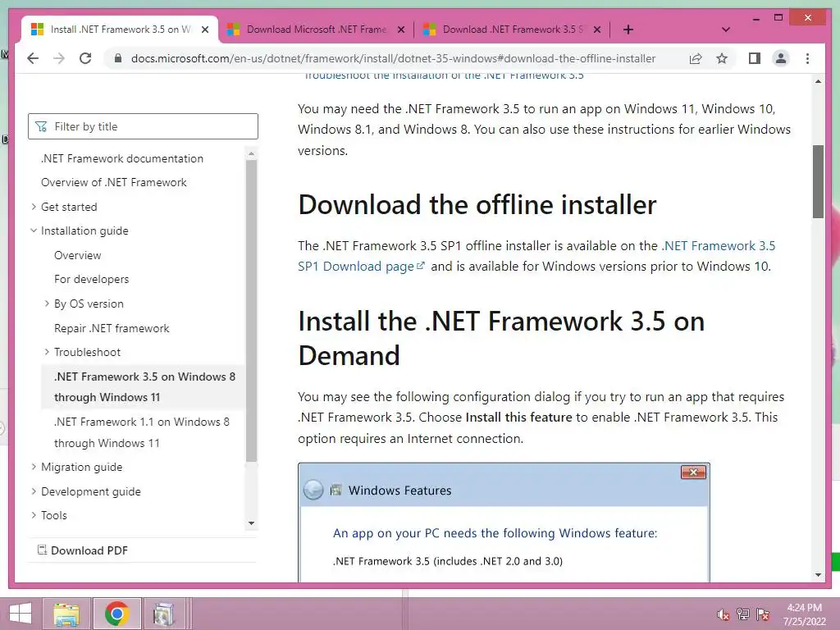The image size is (840, 630).
Task: Open the Chrome three-dot menu
Action: coord(807,58)
